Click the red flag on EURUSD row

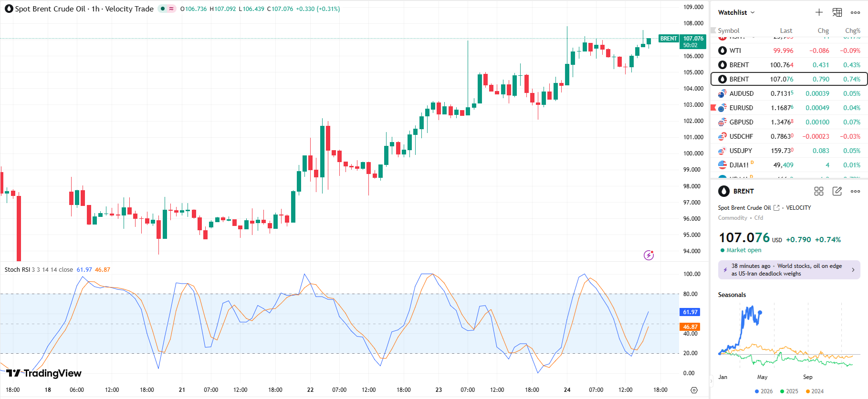coord(713,108)
